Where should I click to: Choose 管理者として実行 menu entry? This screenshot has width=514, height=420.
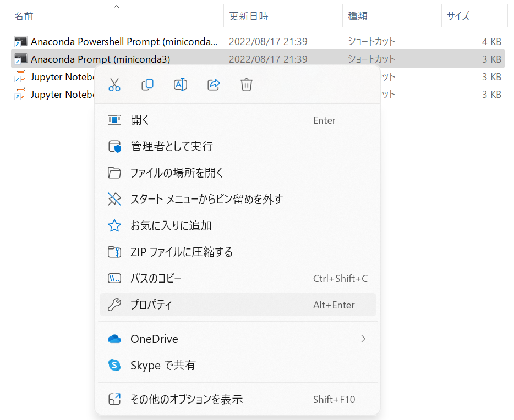[238, 146]
